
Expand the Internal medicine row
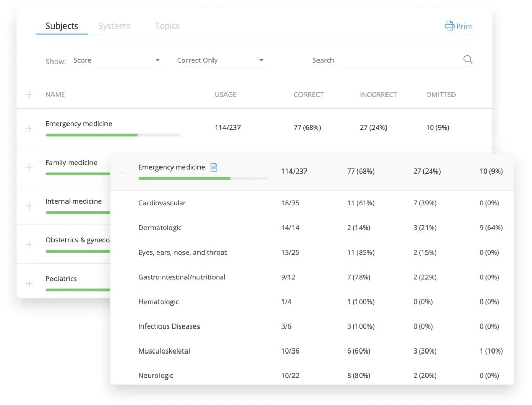pyautogui.click(x=29, y=206)
